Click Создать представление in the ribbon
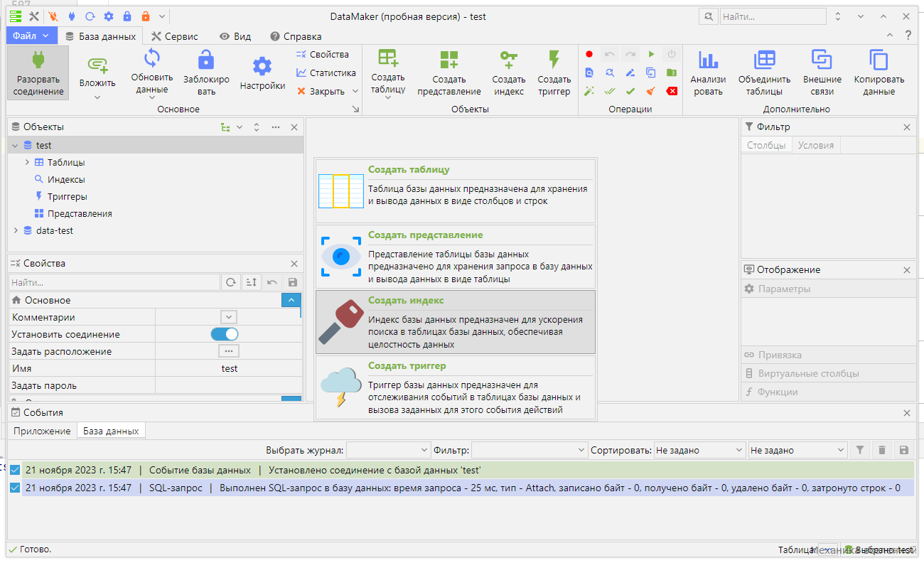Image resolution: width=924 pixels, height=563 pixels. [449, 73]
